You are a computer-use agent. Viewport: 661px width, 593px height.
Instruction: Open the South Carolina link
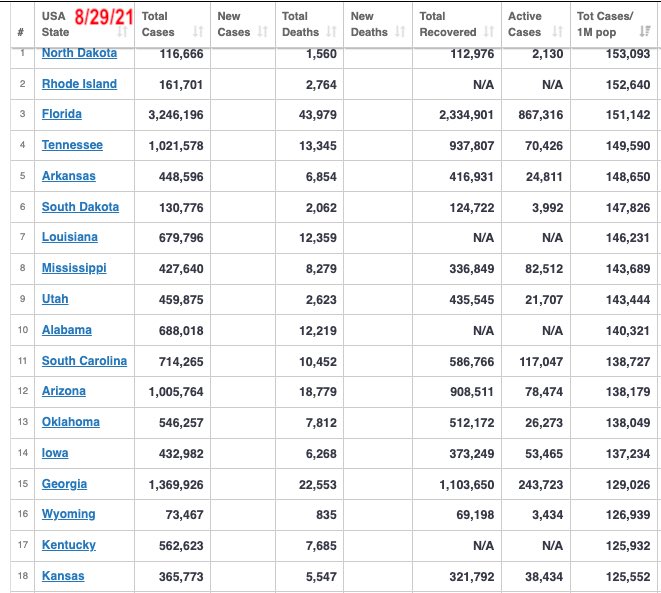[x=84, y=361]
